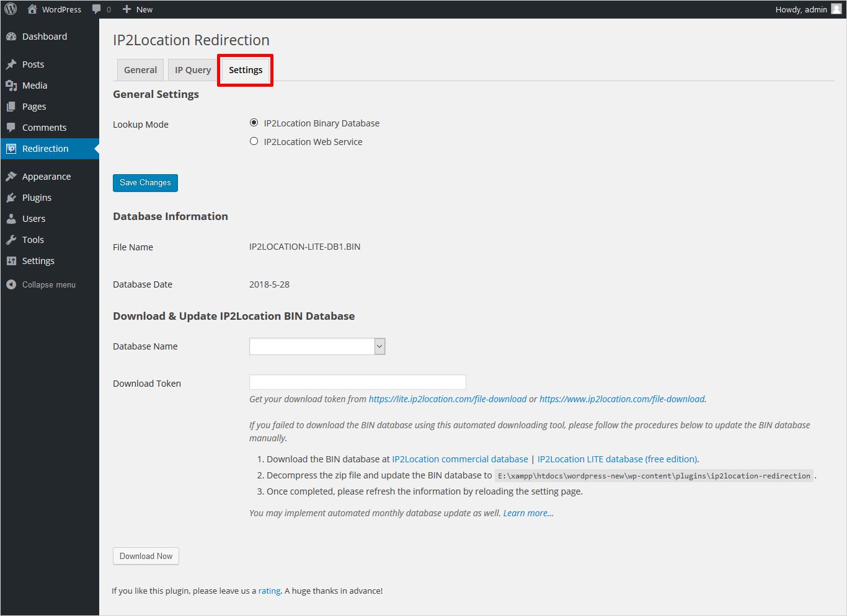
Task: Open the Learn more link
Action: [528, 513]
